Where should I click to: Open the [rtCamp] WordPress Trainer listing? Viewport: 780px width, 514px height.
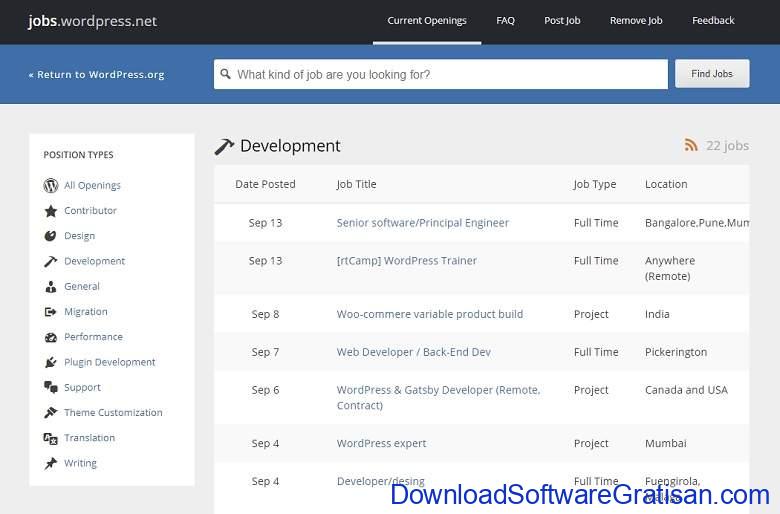[406, 261]
